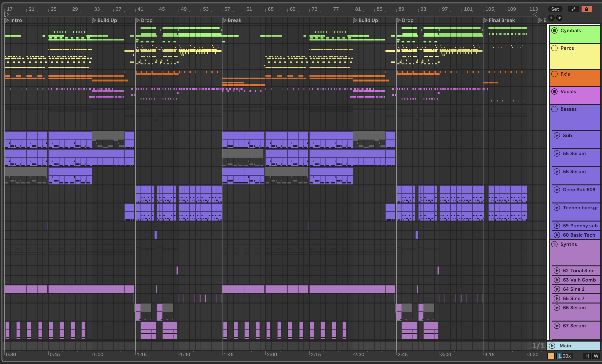Click the Fx's group icon
This screenshot has width=602, height=364.
pos(555,74)
